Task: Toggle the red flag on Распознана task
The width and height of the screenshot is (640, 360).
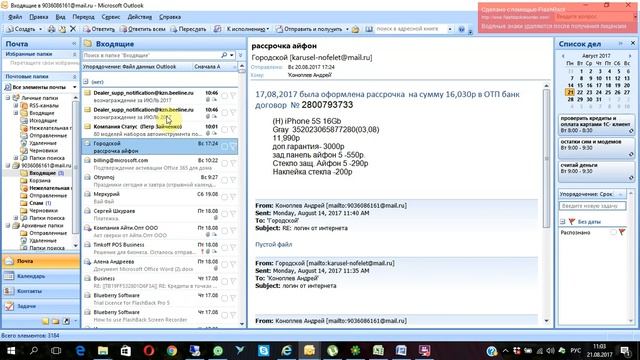Action: pyautogui.click(x=622, y=232)
